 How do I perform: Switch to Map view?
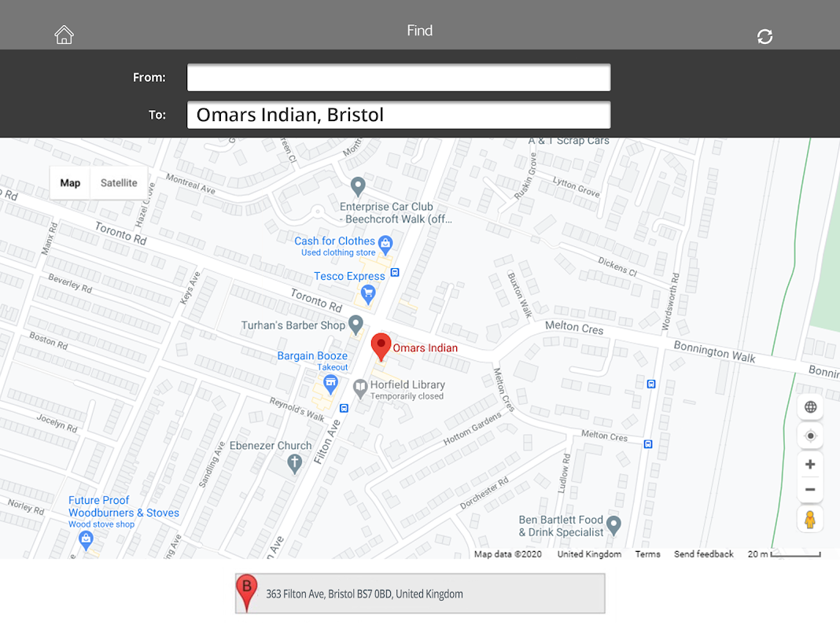(70, 183)
